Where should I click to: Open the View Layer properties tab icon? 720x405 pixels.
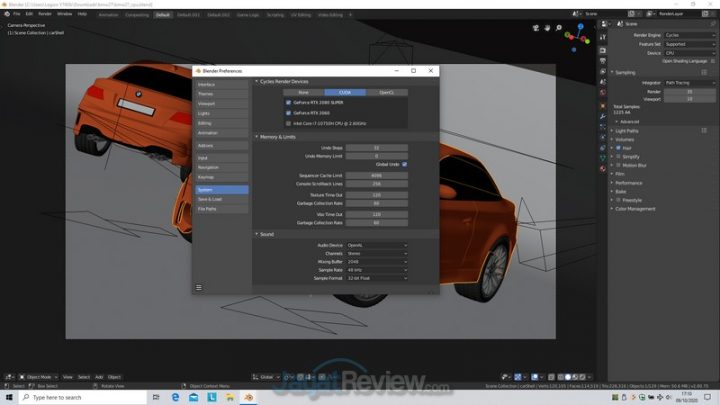click(603, 72)
